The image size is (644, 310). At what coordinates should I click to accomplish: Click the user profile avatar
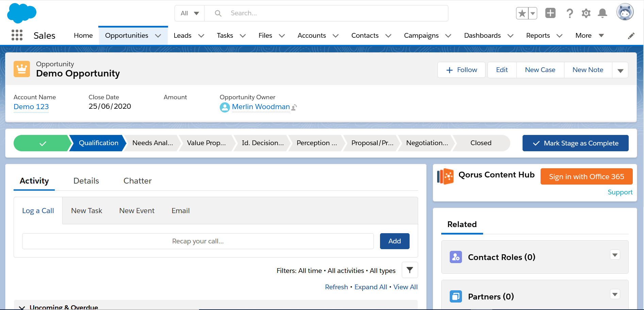point(625,13)
